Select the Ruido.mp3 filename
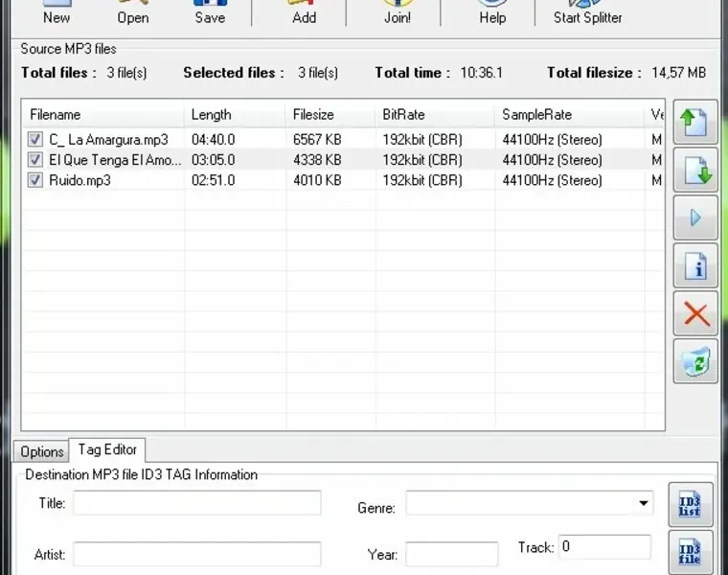The image size is (728, 575). point(80,181)
